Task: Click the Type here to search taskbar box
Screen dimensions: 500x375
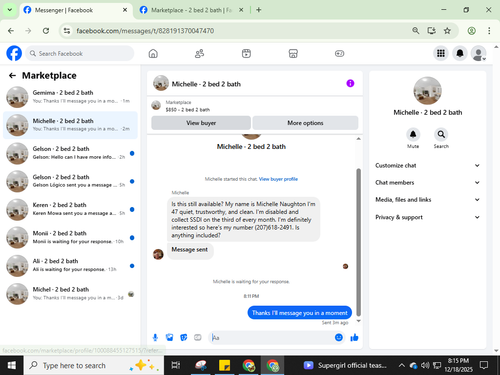Action: [x=94, y=365]
